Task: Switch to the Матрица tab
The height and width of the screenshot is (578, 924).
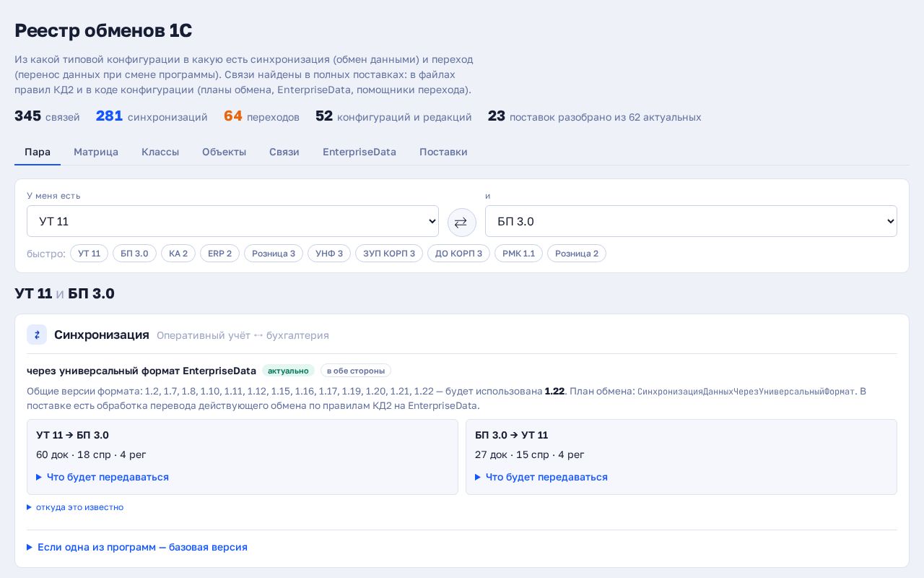Action: point(96,152)
